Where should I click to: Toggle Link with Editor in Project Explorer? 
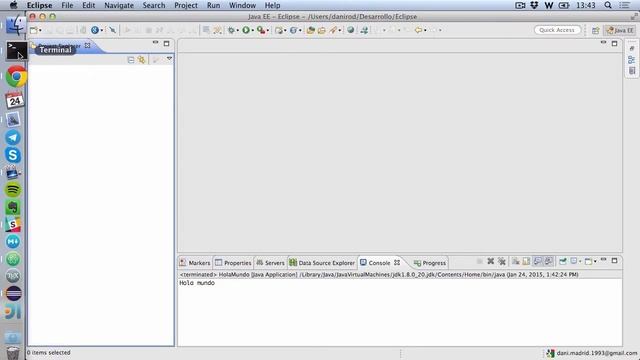coord(142,60)
